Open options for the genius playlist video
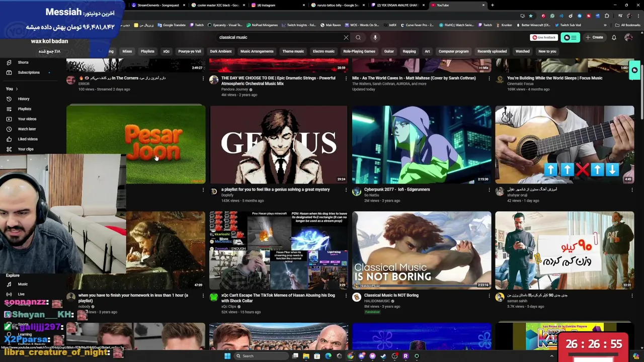Image resolution: width=644 pixels, height=362 pixels. (346, 190)
